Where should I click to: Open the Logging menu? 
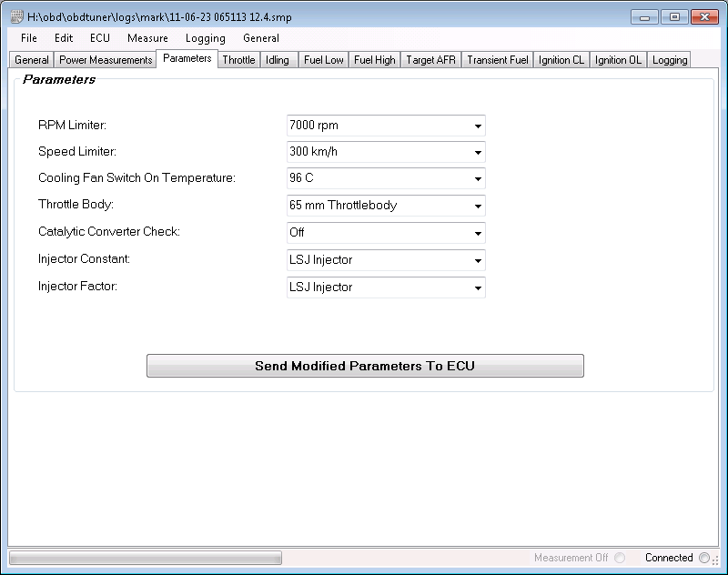[x=206, y=38]
